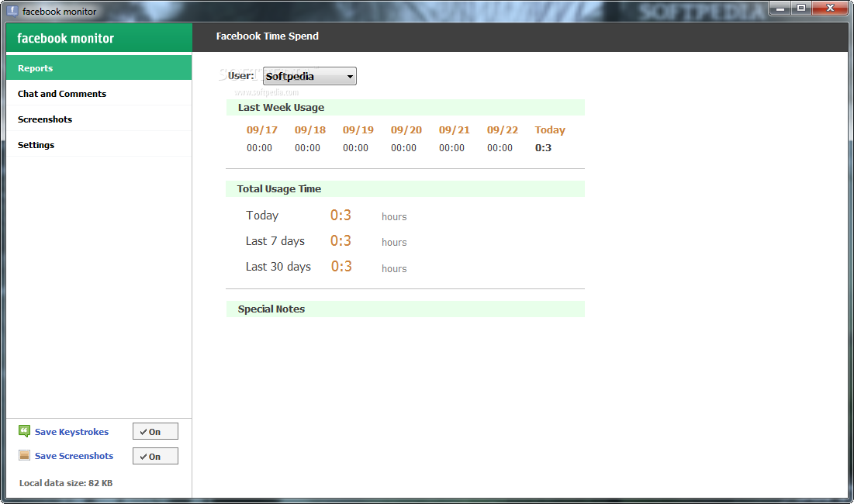Screen dimensions: 854x504
Task: Click the Facebook Time Spend title
Action: click(x=268, y=36)
